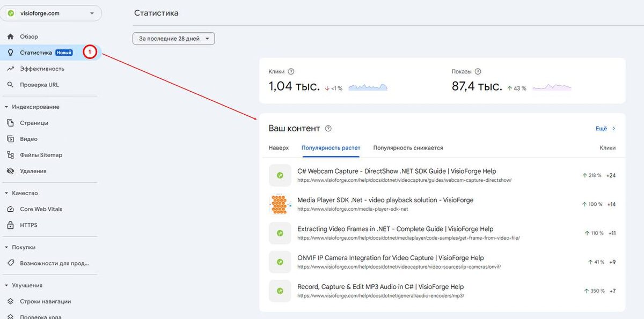644x319 pixels.
Task: Click the Удаления crossed-eye icon
Action: click(10, 171)
